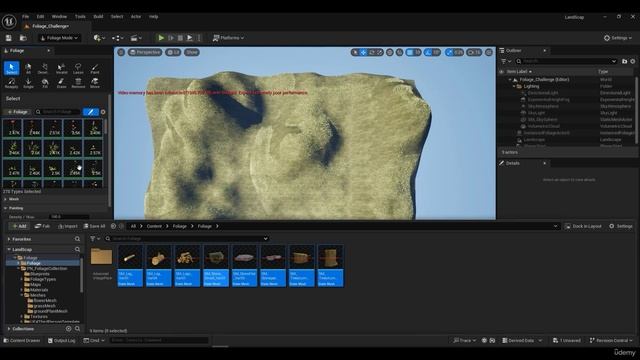Open the Edit menu
This screenshot has height=360, width=640.
40,17
